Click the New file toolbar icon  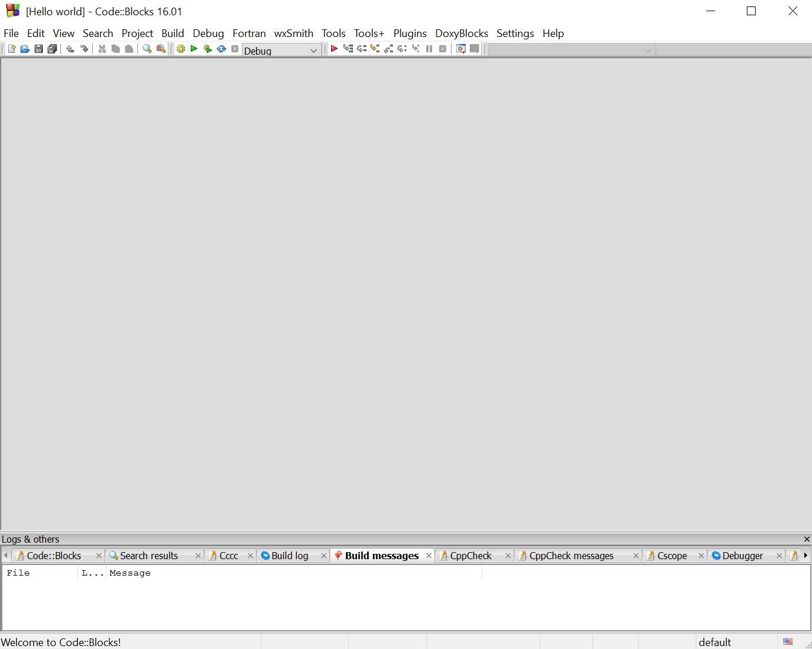pyautogui.click(x=11, y=49)
